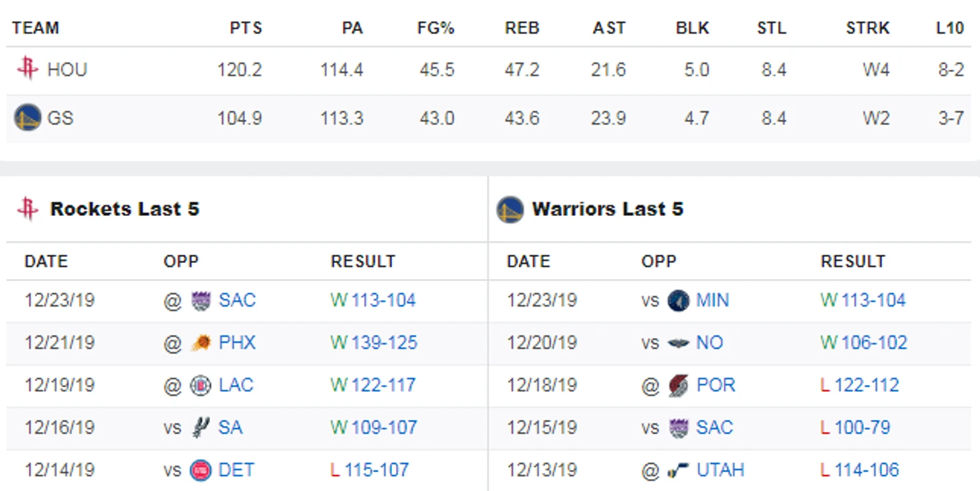Image resolution: width=980 pixels, height=491 pixels.
Task: Click the Pelicans logo next to NO
Action: pyautogui.click(x=679, y=343)
